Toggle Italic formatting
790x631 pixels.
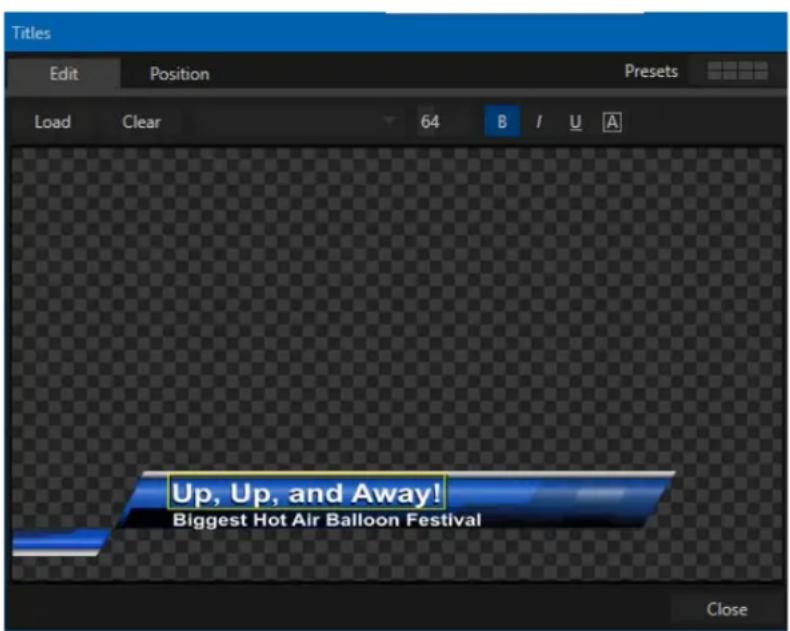[x=539, y=121]
